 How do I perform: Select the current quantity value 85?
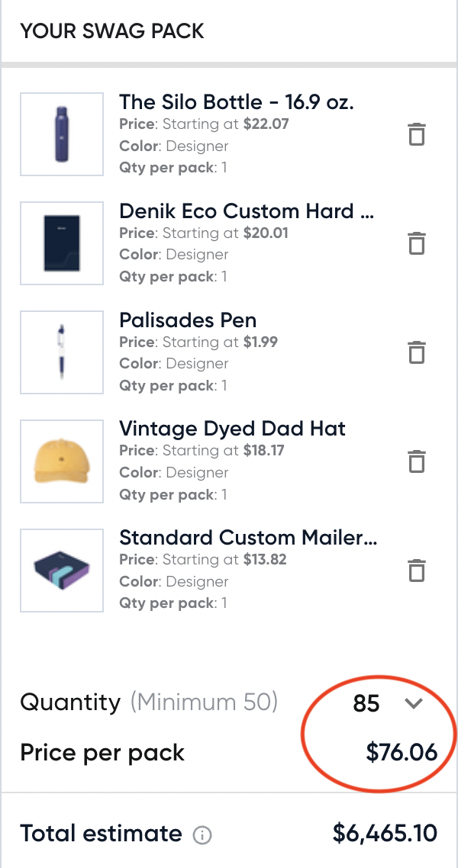pyautogui.click(x=365, y=703)
